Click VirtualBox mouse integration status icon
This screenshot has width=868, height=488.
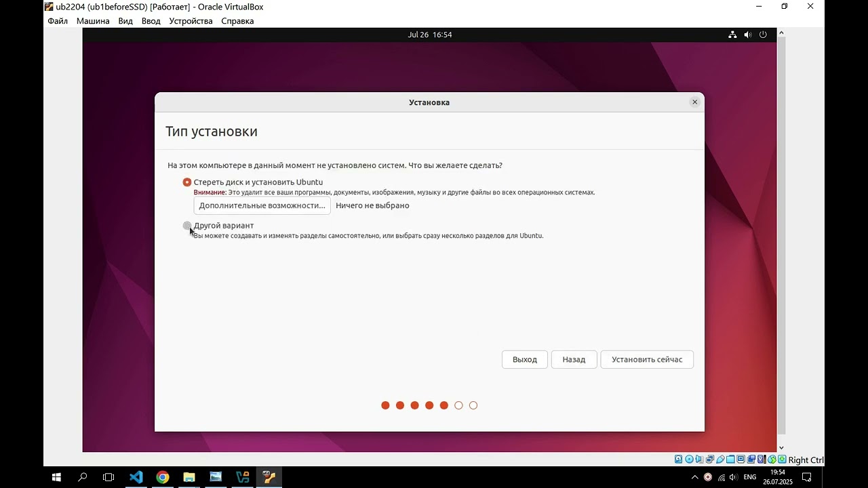click(772, 460)
